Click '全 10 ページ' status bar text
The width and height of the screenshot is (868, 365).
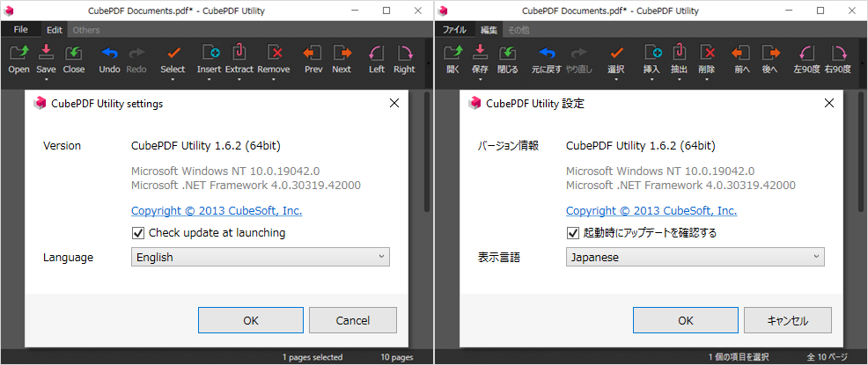pyautogui.click(x=827, y=357)
